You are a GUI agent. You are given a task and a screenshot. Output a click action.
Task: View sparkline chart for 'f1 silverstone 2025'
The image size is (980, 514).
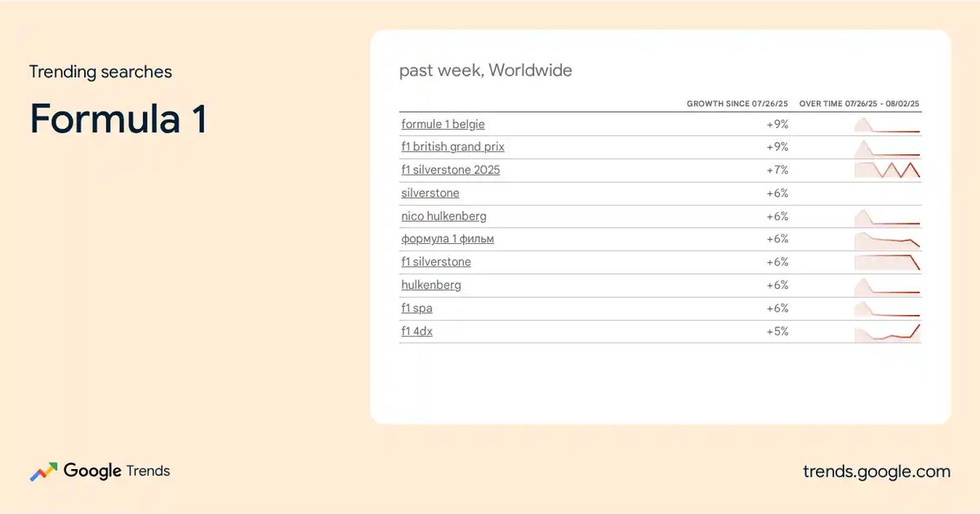pos(887,170)
